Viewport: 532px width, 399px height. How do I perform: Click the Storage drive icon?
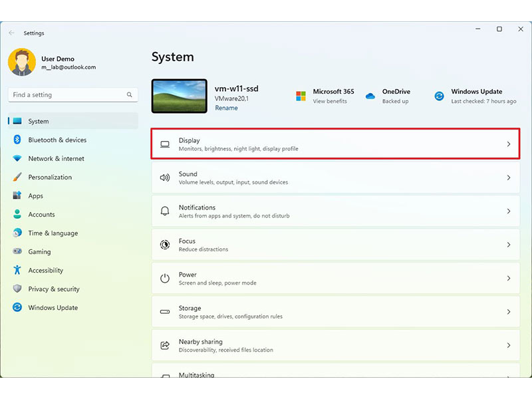point(165,312)
